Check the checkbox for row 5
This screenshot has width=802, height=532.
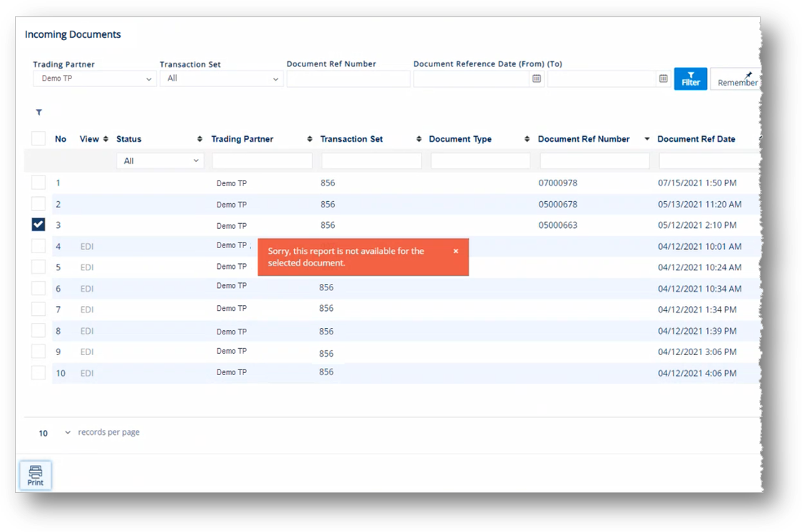(x=39, y=267)
